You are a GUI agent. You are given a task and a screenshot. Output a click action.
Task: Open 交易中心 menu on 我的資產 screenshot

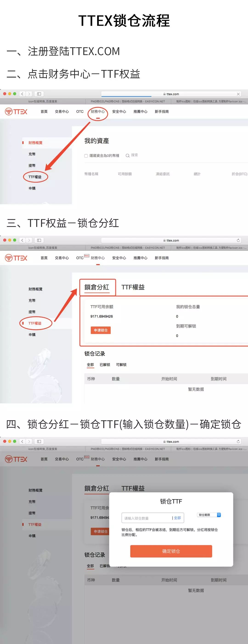62,112
